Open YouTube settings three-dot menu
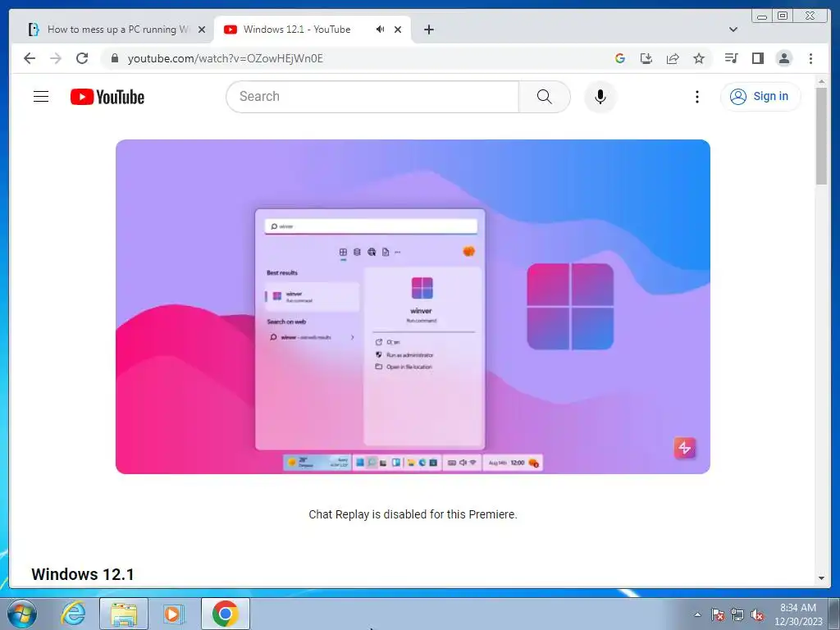This screenshot has height=630, width=840. (697, 97)
